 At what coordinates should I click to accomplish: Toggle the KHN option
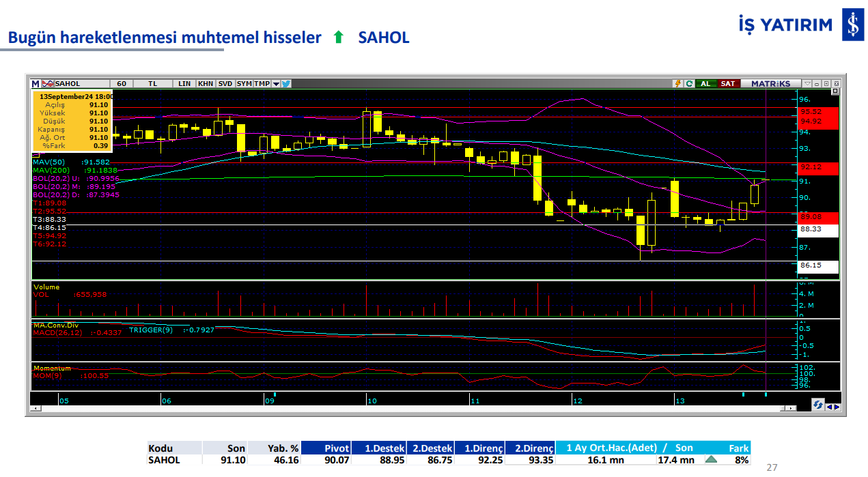tap(205, 84)
